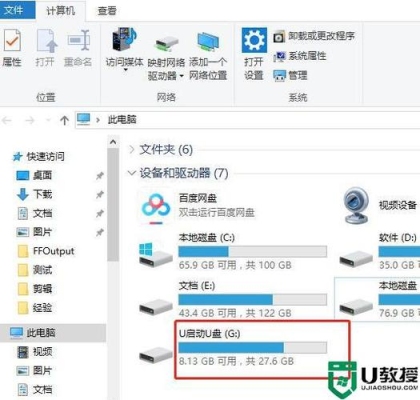Select 添加一个网络位置 network location icon
This screenshot has height=400, width=420.
208,42
